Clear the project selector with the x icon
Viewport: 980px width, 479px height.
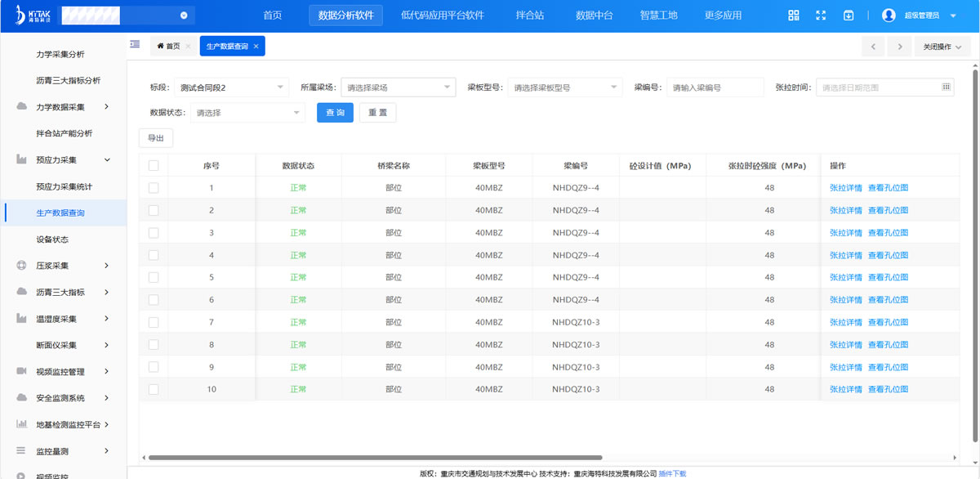point(184,16)
